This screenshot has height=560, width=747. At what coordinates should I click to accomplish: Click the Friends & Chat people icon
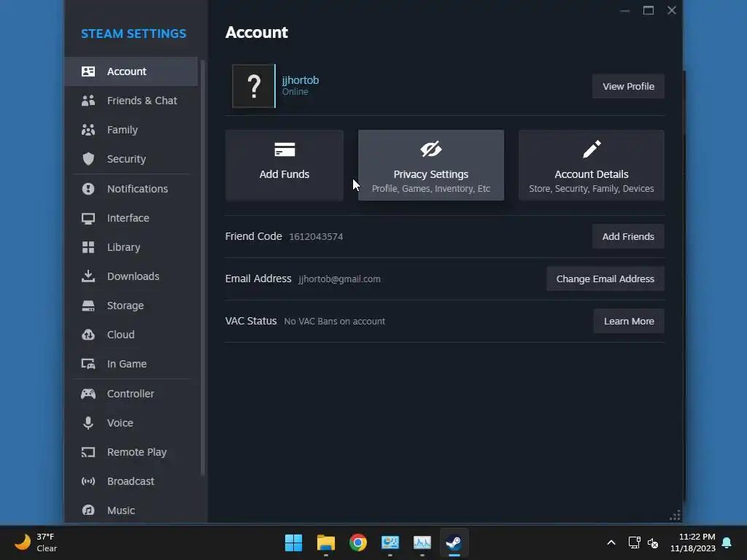pos(88,101)
